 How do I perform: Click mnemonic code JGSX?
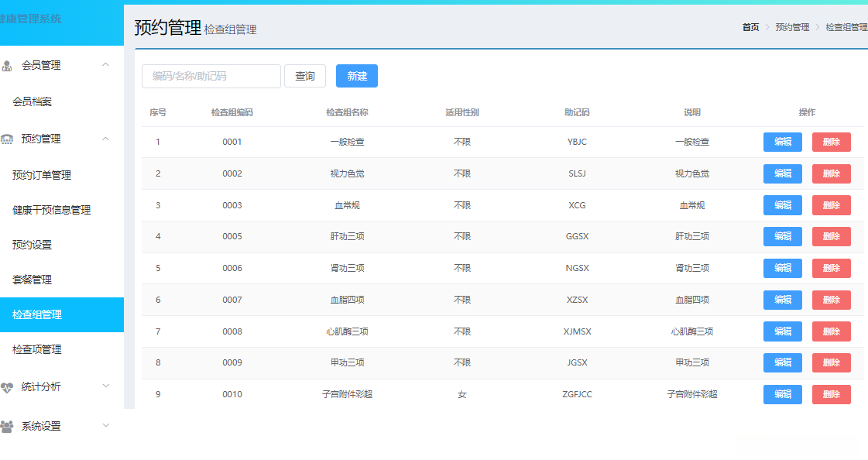click(x=577, y=362)
